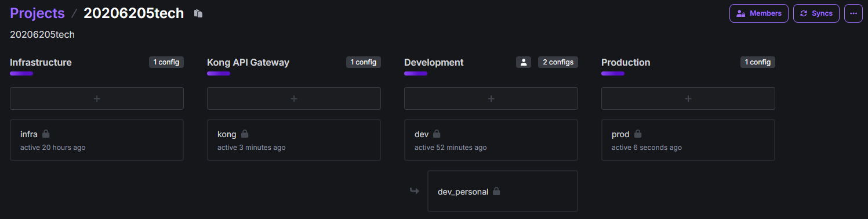This screenshot has height=219, width=868.
Task: Open the prod config card
Action: [688, 140]
